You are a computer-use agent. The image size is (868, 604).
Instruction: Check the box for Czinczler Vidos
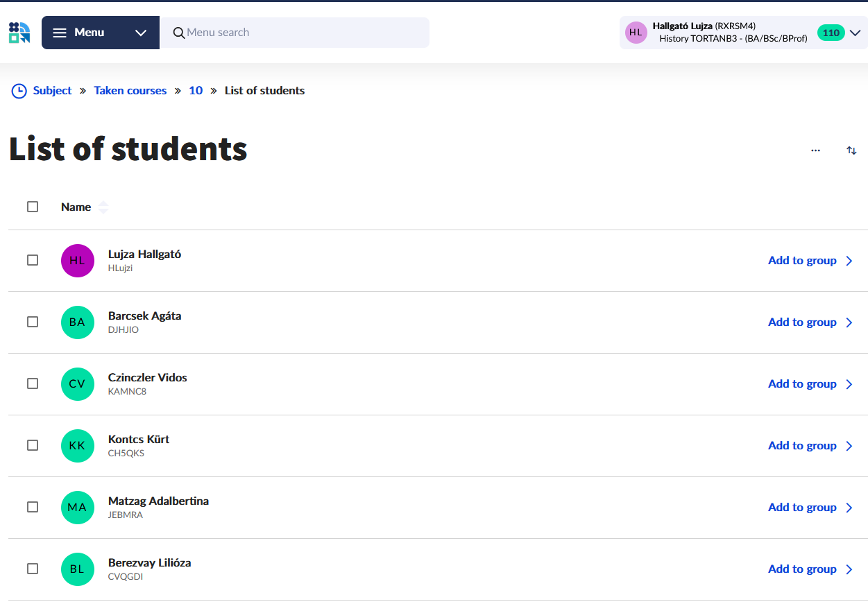(33, 384)
